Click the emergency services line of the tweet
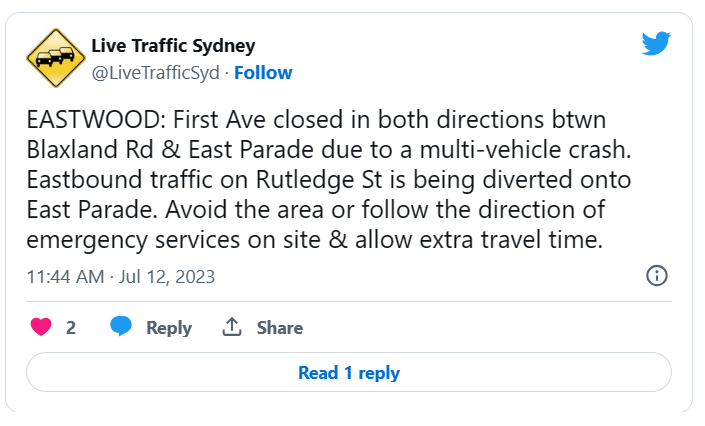705x426 pixels. coord(314,239)
